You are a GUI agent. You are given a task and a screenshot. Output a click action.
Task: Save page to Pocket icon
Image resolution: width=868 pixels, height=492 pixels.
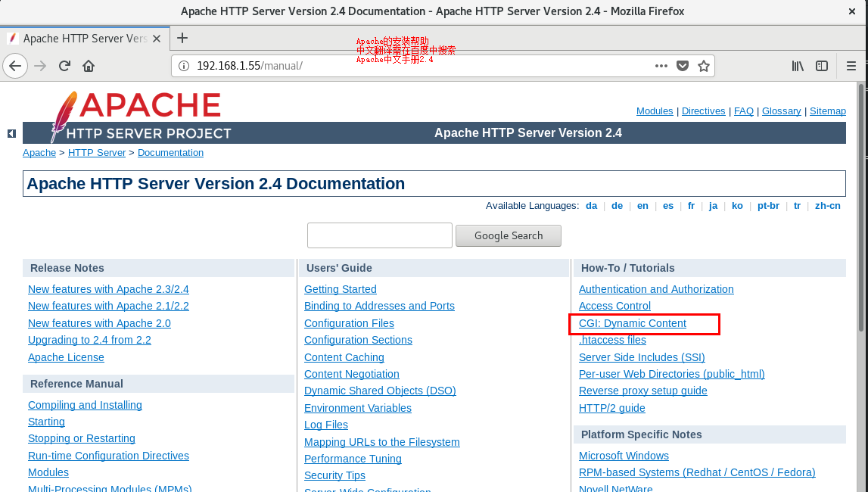click(x=683, y=66)
